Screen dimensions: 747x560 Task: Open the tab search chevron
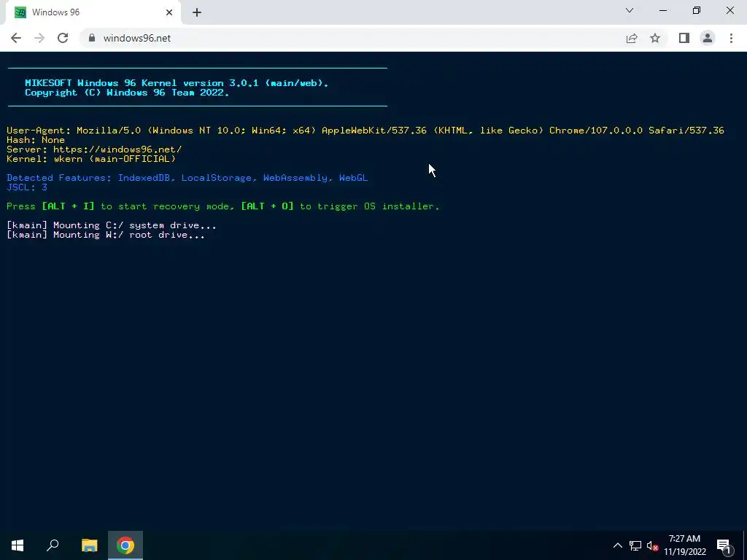630,10
